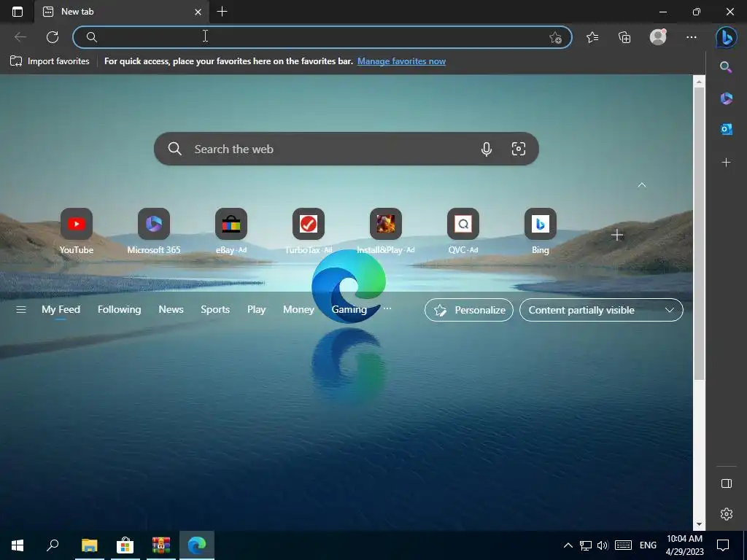Screen dimensions: 747x560
Task: Collapse quick links chevron
Action: [642, 185]
